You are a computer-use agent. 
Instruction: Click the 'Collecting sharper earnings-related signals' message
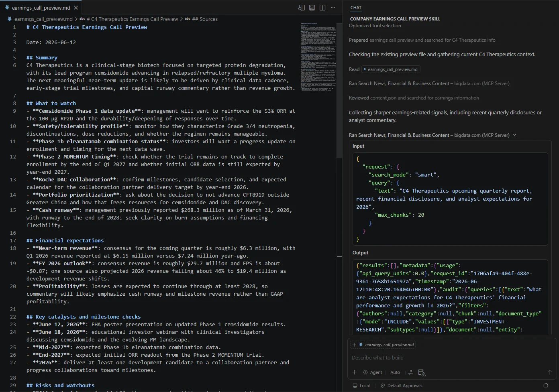click(445, 116)
